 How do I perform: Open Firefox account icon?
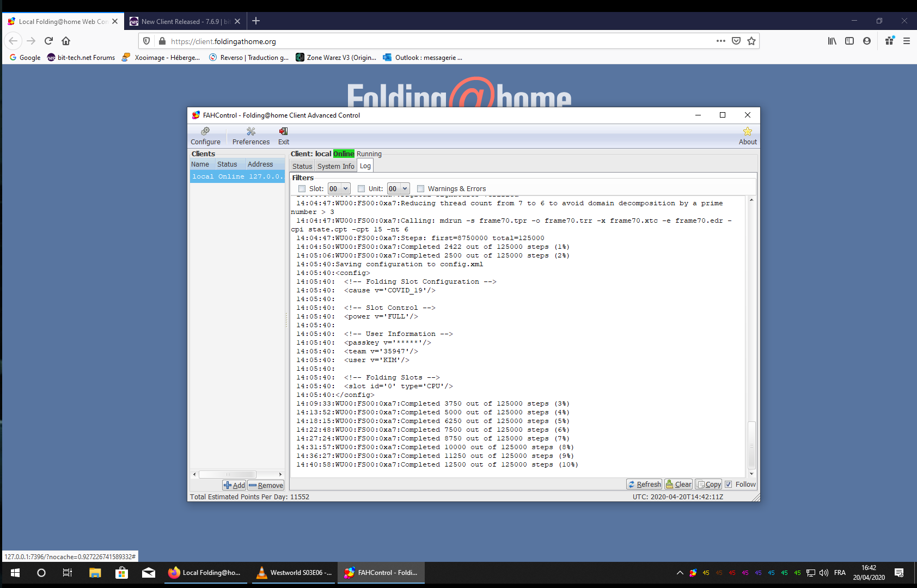pos(867,41)
